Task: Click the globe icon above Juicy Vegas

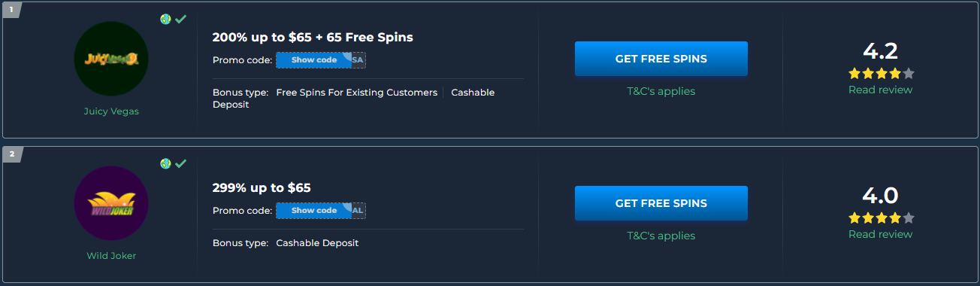Action: [x=165, y=19]
